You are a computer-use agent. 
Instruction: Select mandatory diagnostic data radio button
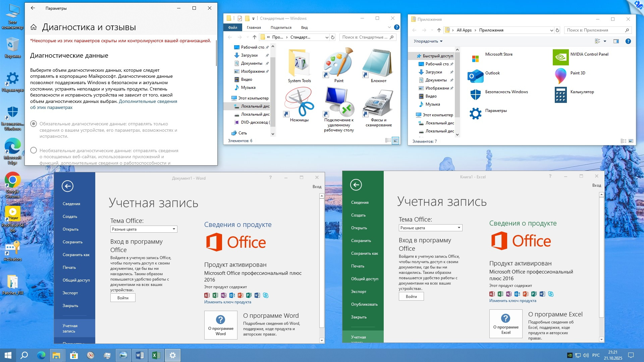[34, 124]
